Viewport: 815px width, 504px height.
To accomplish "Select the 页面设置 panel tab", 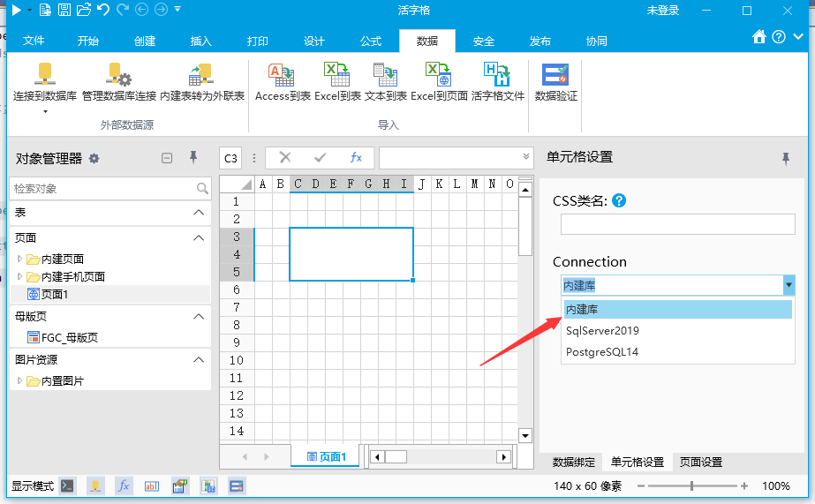I will coord(700,462).
